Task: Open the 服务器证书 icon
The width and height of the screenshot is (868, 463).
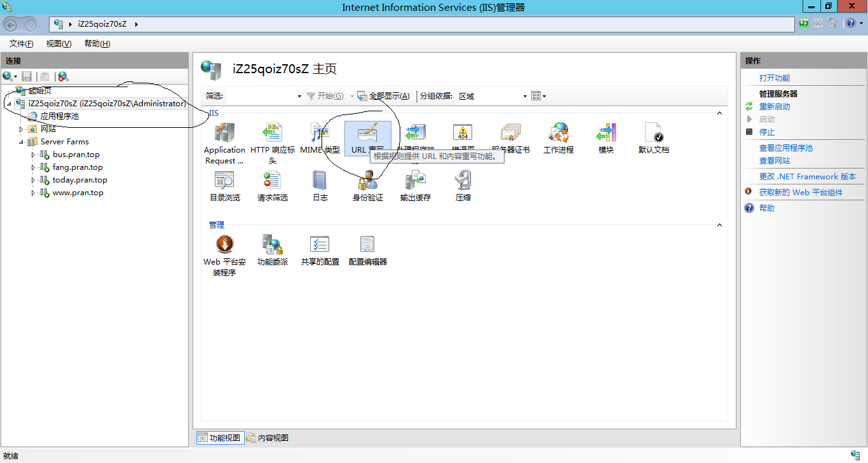Action: pyautogui.click(x=510, y=133)
